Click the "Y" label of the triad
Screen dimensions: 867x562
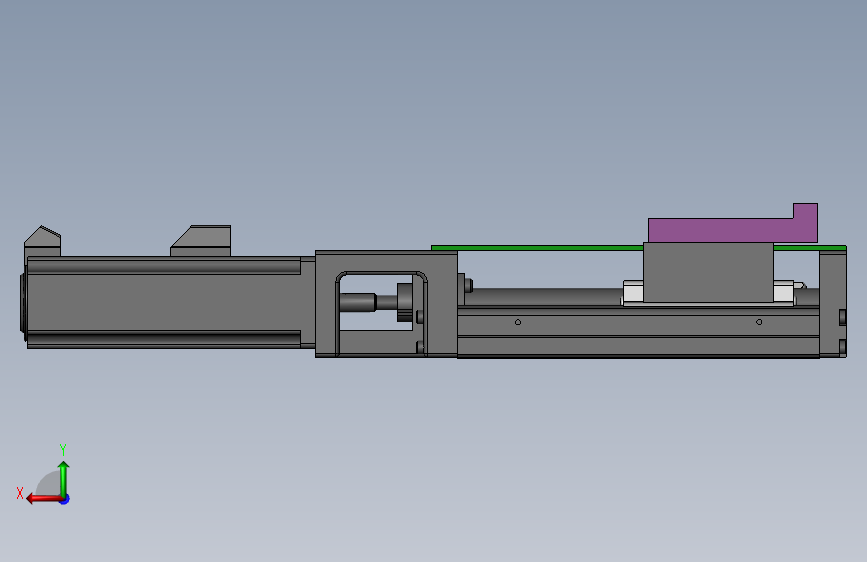(x=63, y=449)
